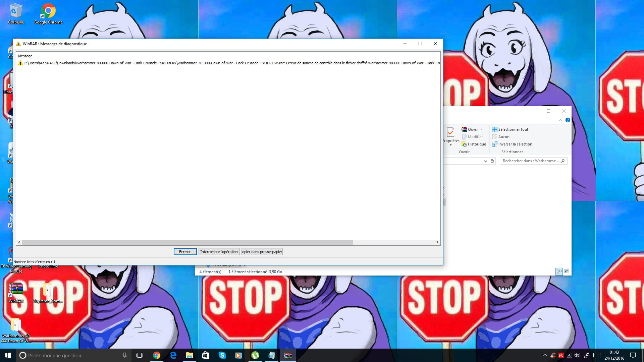
Task: Open Propriétés in Explorer ribbon
Action: click(451, 135)
